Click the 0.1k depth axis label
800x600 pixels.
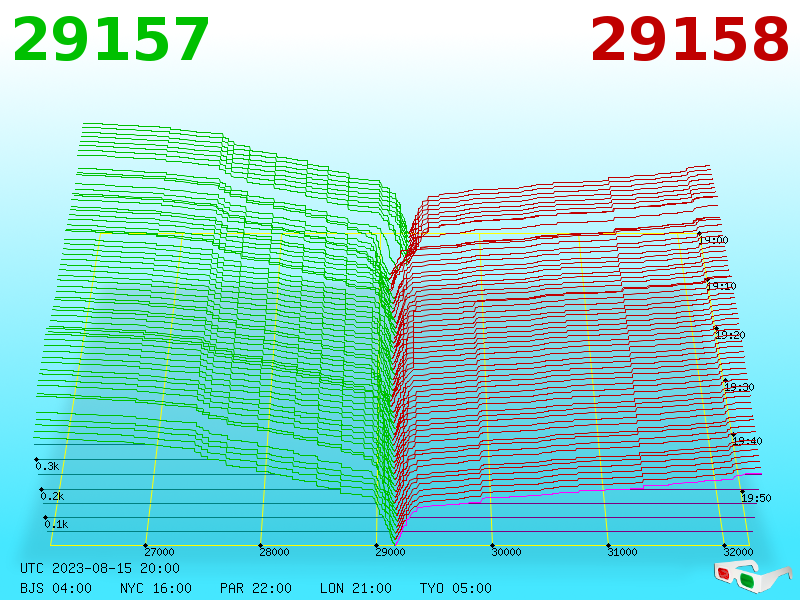[56, 524]
